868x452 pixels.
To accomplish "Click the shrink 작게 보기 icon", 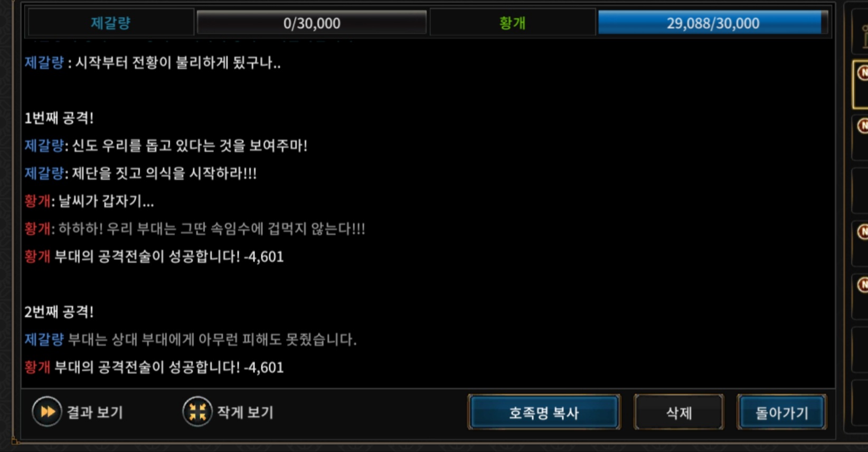I will point(197,411).
